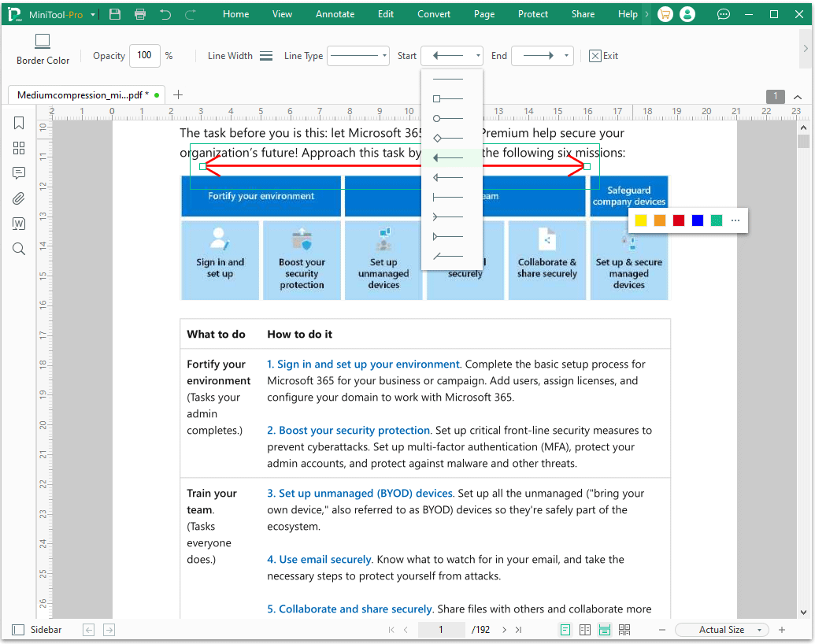Open the Line Type dropdown
This screenshot has width=815, height=644.
point(358,55)
